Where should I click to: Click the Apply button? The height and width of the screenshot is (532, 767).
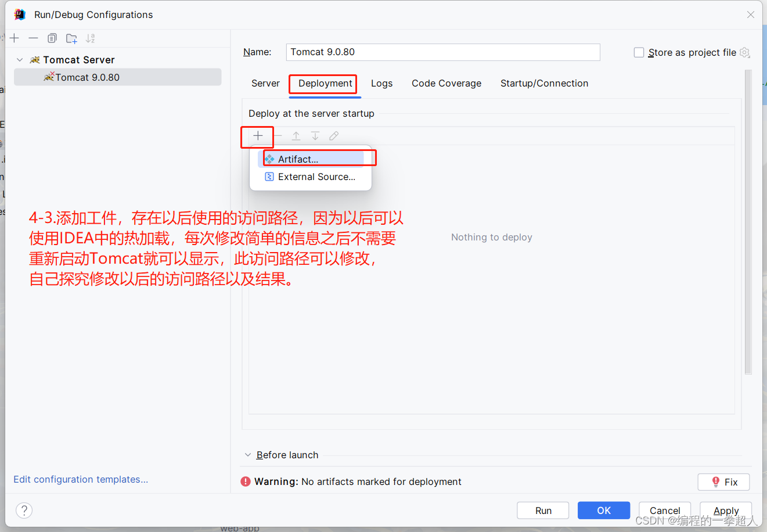(x=726, y=511)
